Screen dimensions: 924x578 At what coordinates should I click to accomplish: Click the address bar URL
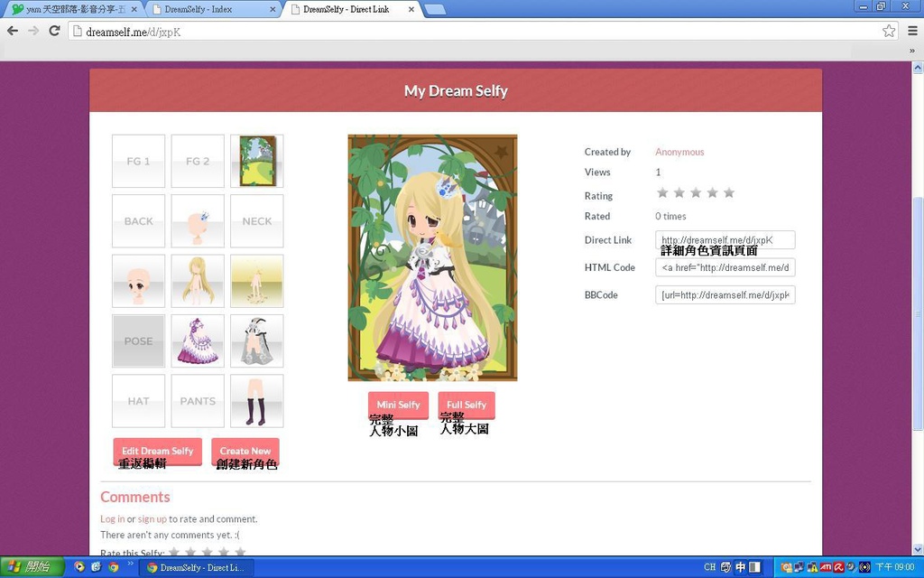(134, 32)
